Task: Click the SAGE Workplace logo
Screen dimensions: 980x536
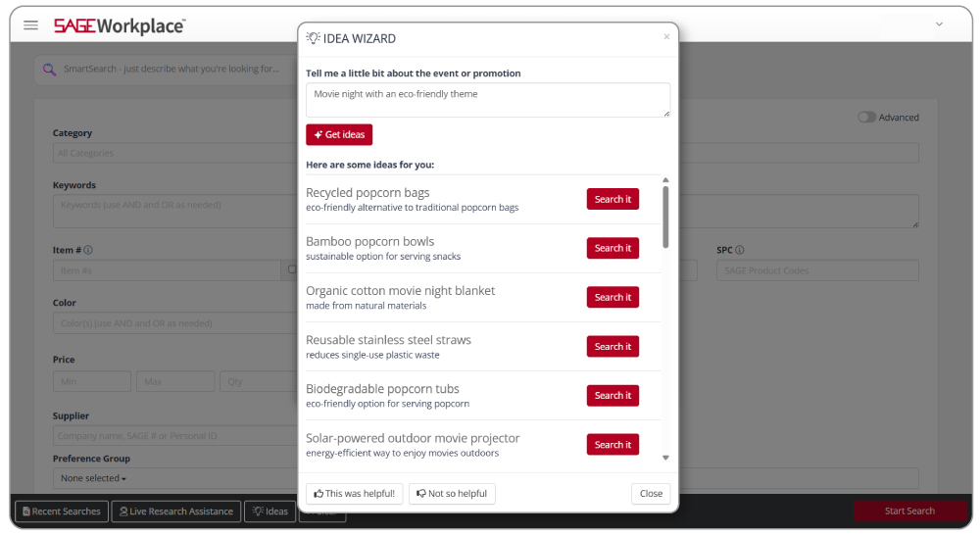Action: coord(119,25)
